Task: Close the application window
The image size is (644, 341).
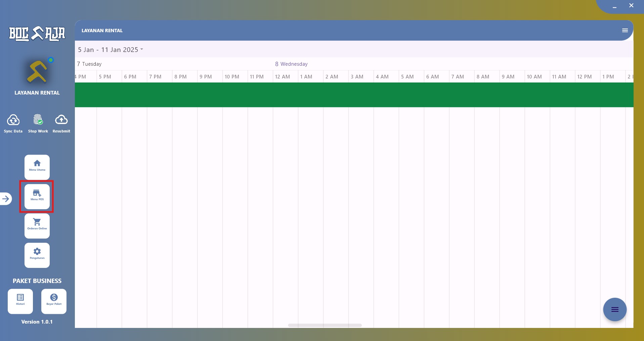Action: coord(631,5)
